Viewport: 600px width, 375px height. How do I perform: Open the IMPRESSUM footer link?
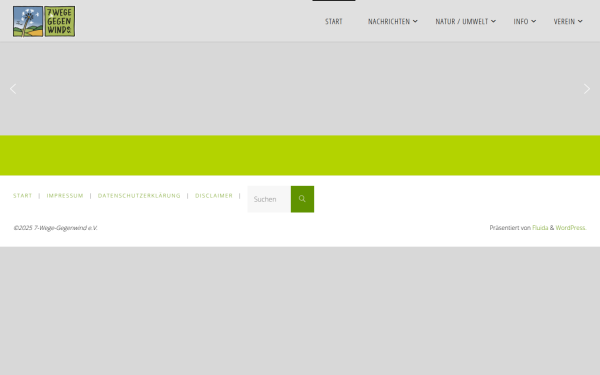pyautogui.click(x=65, y=196)
